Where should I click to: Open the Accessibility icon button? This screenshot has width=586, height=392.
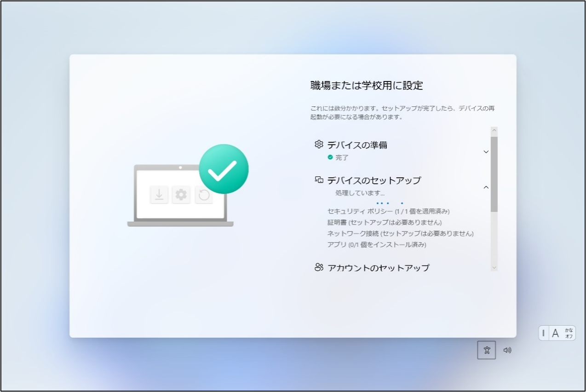click(487, 350)
